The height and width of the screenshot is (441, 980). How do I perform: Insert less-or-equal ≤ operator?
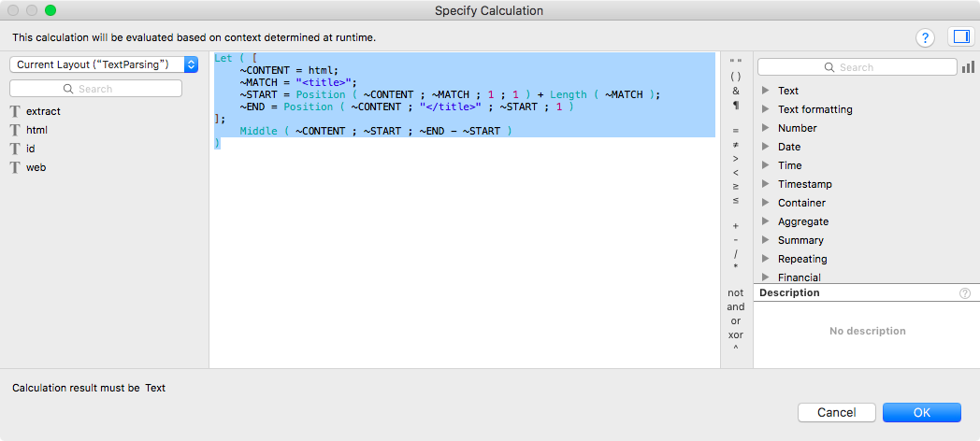coord(736,201)
